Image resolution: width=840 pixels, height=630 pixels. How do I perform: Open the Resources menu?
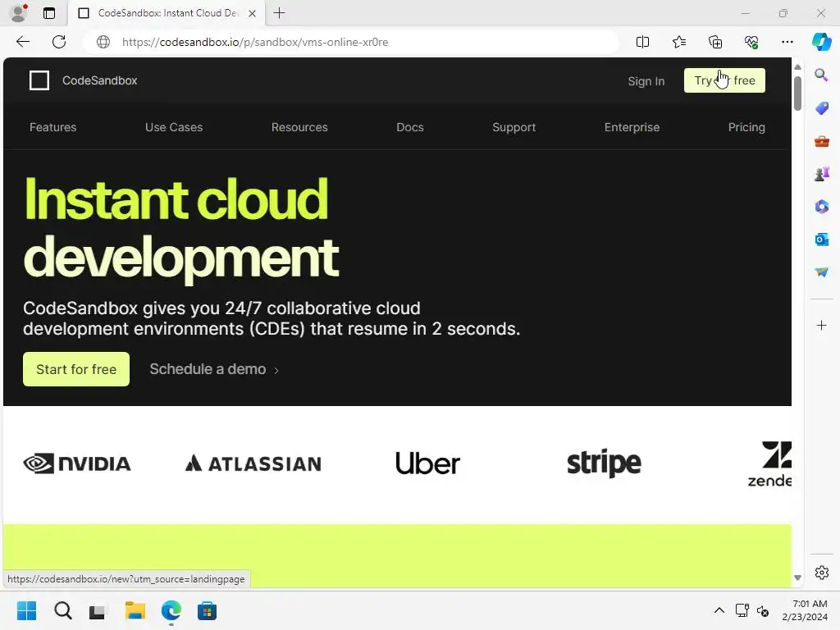point(299,127)
